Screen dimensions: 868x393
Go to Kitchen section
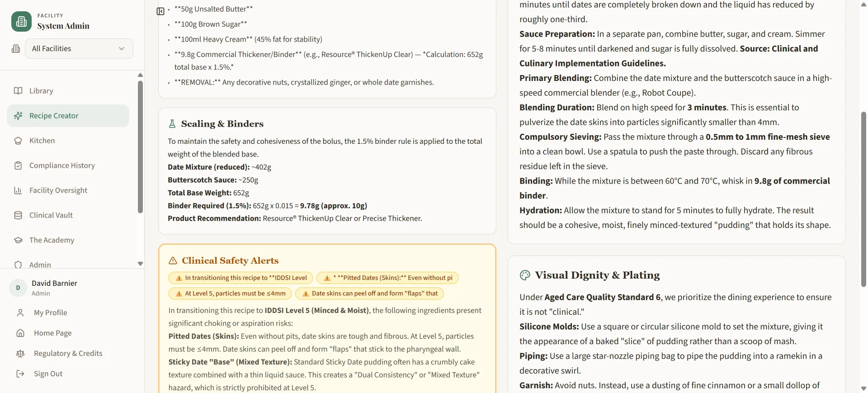coord(68,141)
